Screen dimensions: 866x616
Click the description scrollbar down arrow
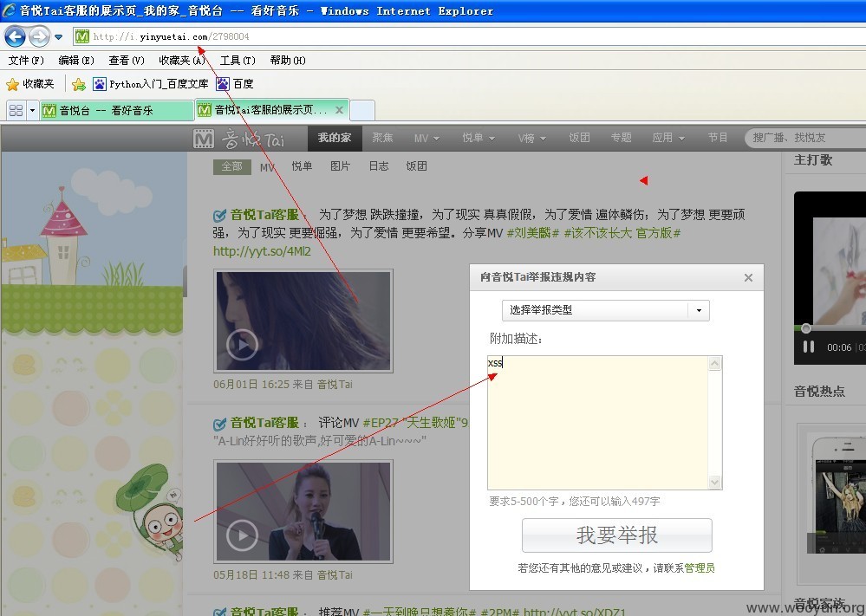(714, 482)
